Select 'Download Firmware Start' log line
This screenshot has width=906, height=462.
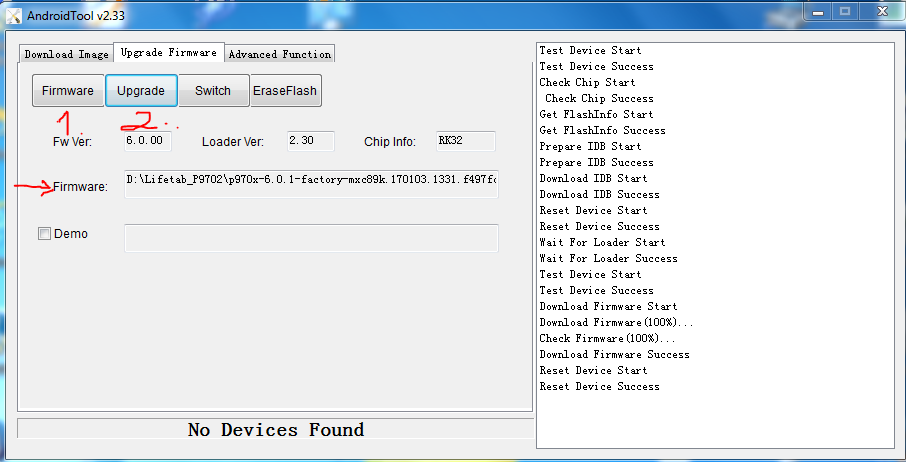[608, 307]
